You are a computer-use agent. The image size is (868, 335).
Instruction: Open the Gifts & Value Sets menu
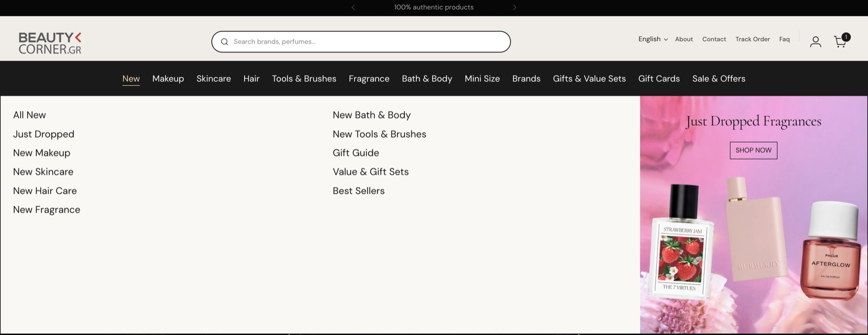pos(589,79)
